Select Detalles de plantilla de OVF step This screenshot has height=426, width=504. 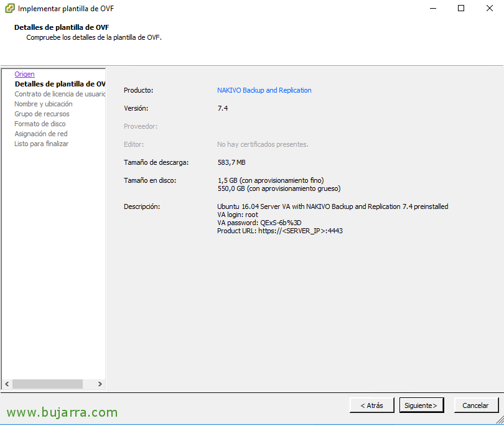[60, 84]
